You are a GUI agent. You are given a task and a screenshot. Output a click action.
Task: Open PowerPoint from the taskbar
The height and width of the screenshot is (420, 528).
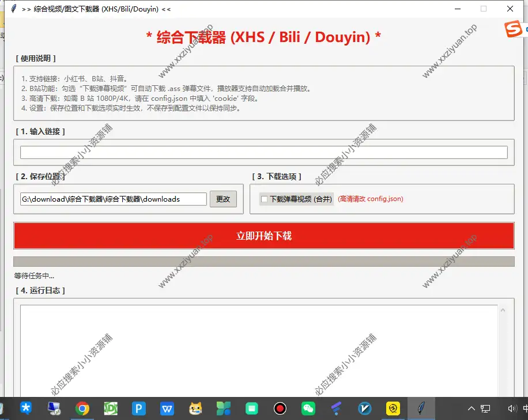[139, 408]
